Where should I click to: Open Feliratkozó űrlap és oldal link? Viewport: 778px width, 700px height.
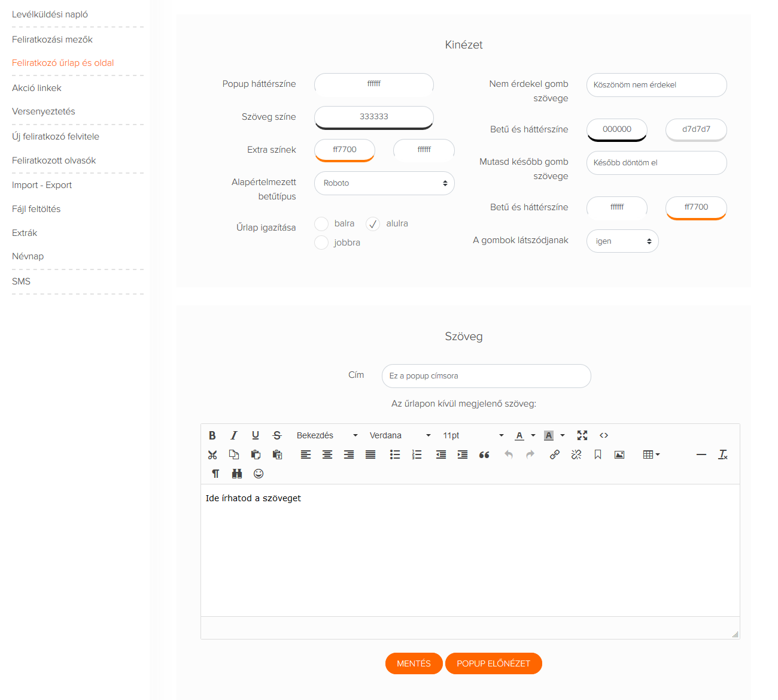(x=63, y=63)
